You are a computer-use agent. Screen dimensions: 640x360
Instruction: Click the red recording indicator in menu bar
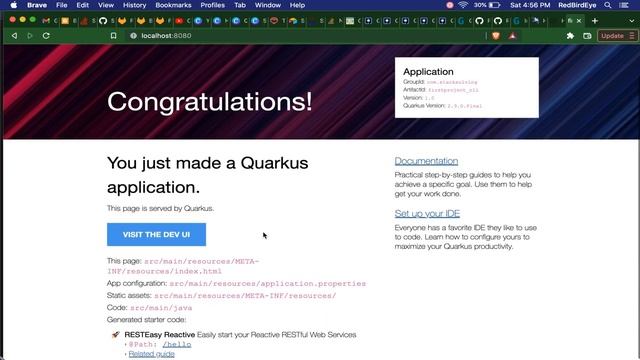point(450,5)
